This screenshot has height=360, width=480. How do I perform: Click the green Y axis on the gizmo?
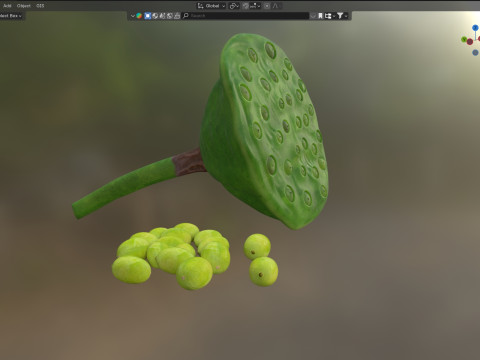coord(464,39)
